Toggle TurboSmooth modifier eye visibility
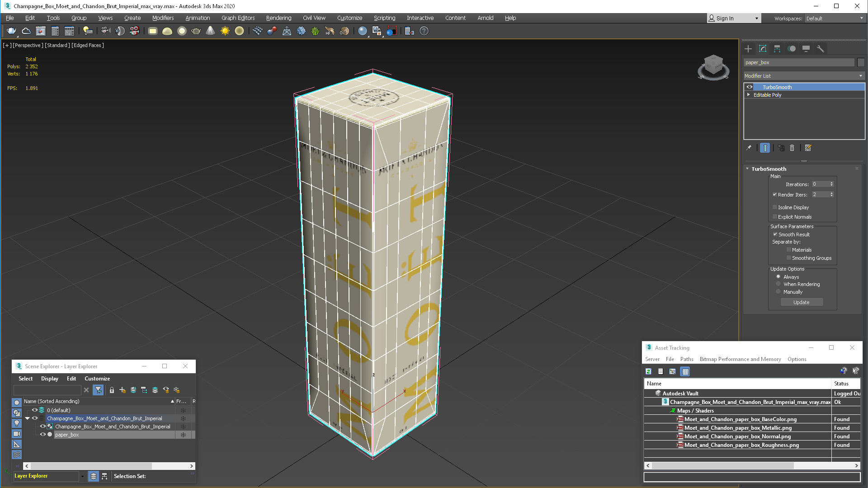Image resolution: width=868 pixels, height=488 pixels. tap(750, 87)
